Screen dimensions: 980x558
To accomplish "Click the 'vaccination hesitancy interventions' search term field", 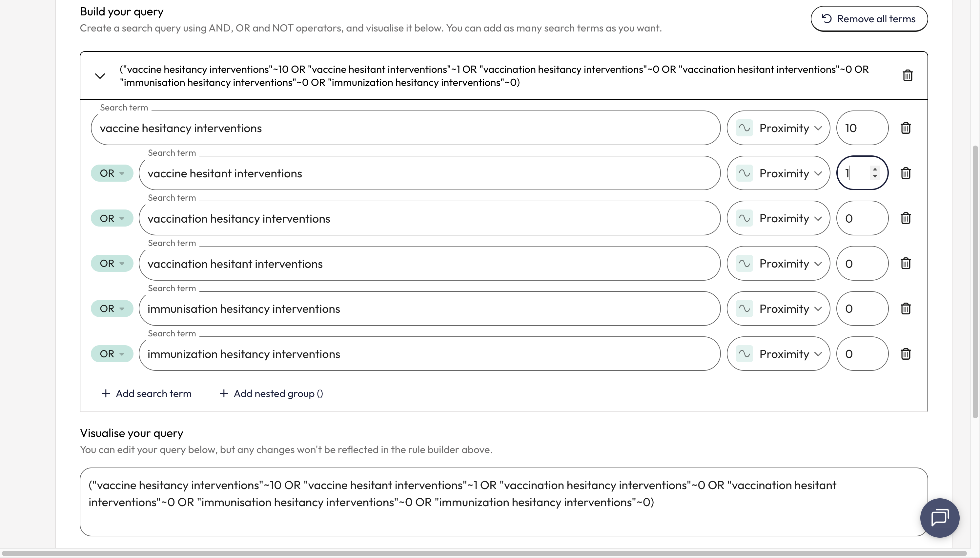I will click(x=430, y=218).
